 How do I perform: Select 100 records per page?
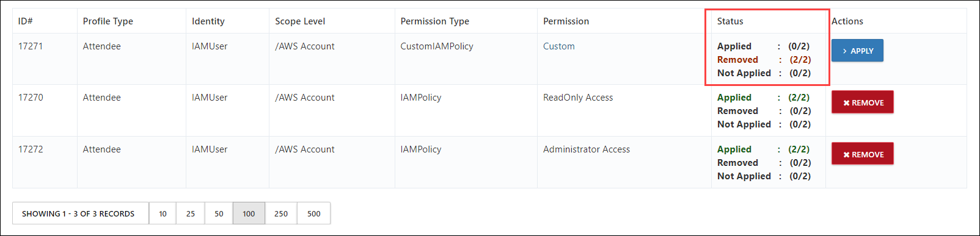coord(249,213)
